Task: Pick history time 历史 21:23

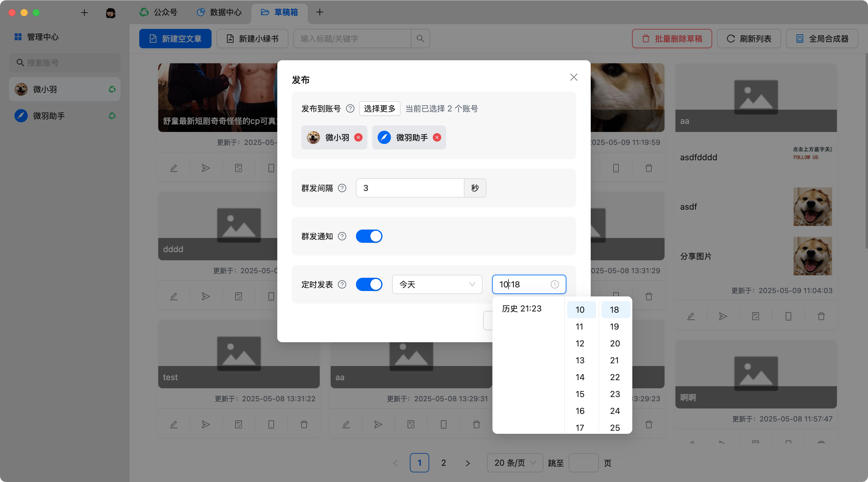Action: [522, 308]
